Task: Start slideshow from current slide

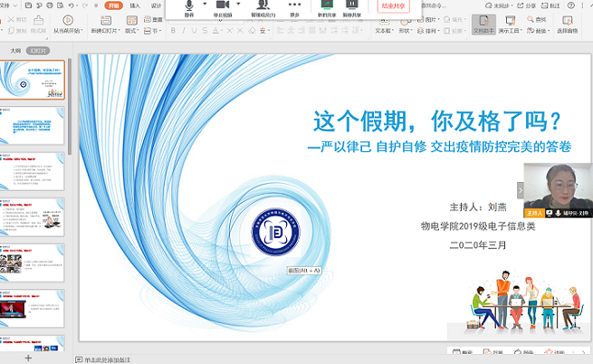Action: (68, 24)
